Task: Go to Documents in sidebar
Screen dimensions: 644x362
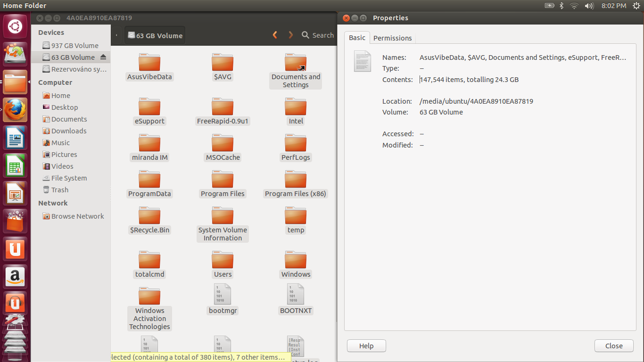Action: [x=71, y=119]
